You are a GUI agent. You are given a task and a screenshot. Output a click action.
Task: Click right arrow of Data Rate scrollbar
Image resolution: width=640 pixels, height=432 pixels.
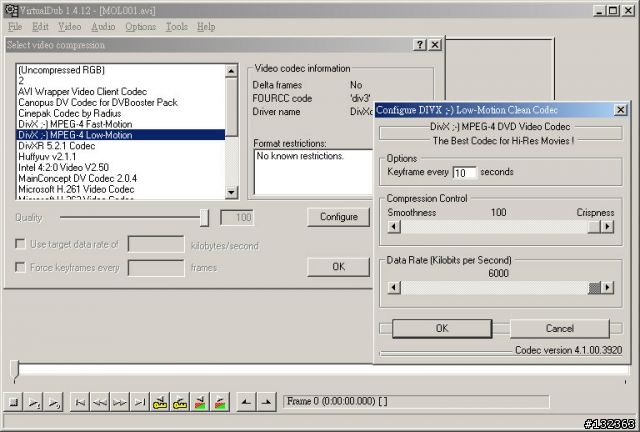(607, 287)
